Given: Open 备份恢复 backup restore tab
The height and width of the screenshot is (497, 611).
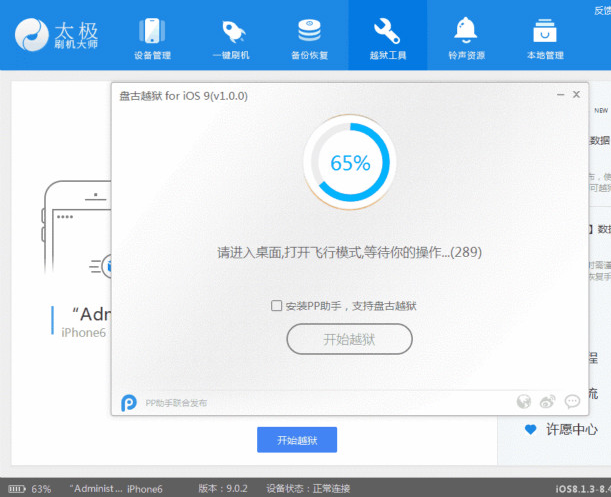Looking at the screenshot, I should [x=309, y=39].
